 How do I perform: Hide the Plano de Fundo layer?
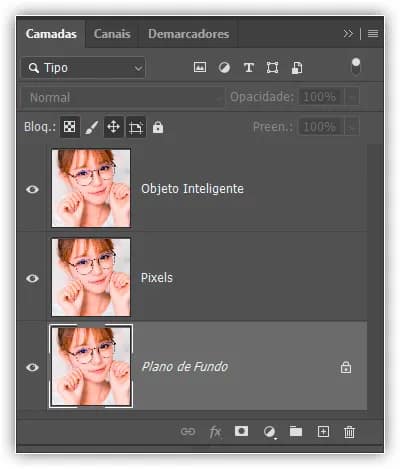coord(32,367)
